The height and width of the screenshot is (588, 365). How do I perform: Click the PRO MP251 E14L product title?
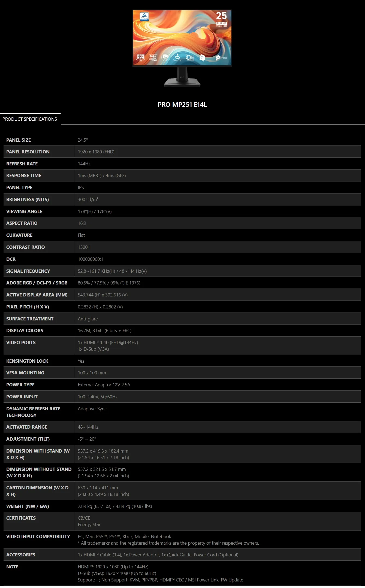click(x=182, y=105)
